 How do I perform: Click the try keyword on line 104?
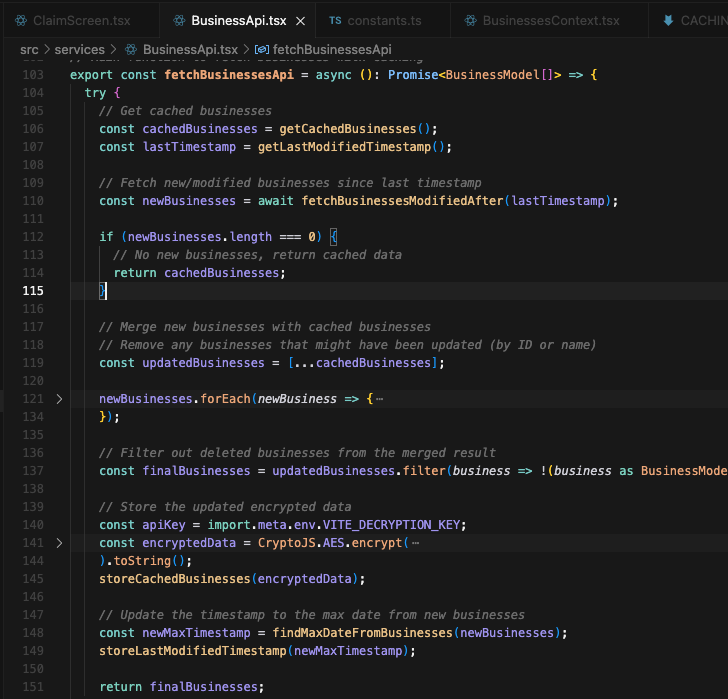[x=95, y=93]
